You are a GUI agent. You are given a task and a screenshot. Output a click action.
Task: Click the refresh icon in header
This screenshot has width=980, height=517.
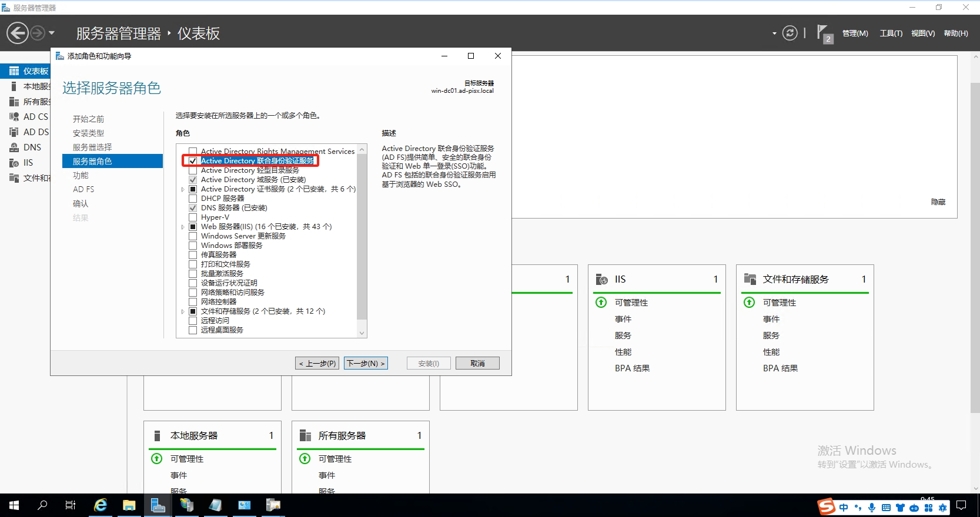click(x=790, y=33)
